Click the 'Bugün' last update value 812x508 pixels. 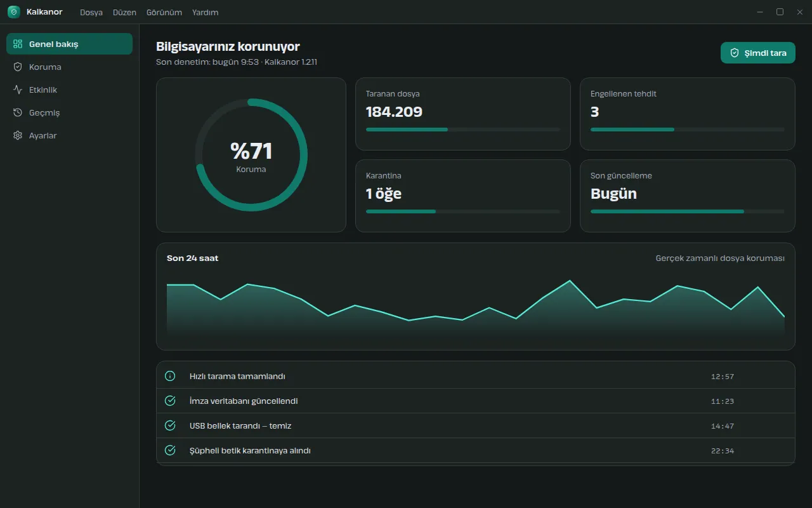(613, 194)
